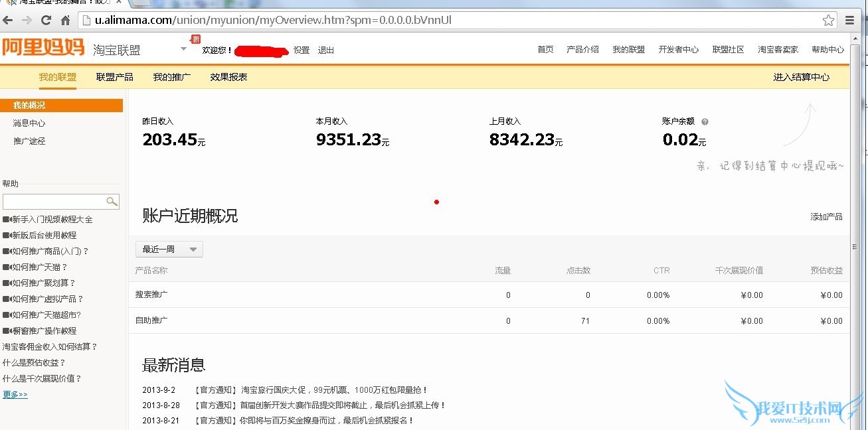Bookmark this page with the star icon
The width and height of the screenshot is (868, 430).
(x=828, y=21)
